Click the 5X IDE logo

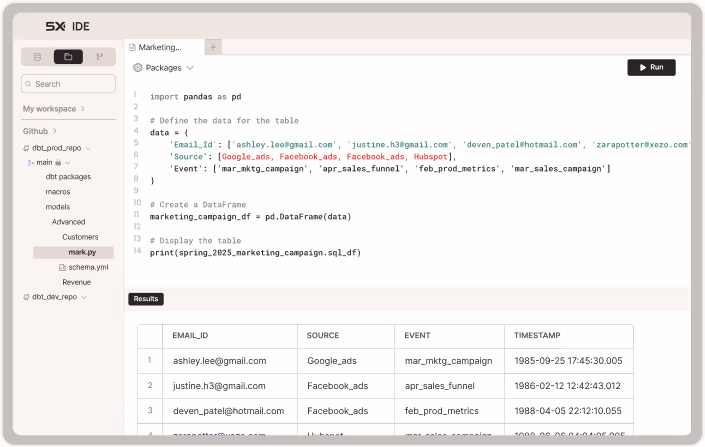[x=67, y=27]
